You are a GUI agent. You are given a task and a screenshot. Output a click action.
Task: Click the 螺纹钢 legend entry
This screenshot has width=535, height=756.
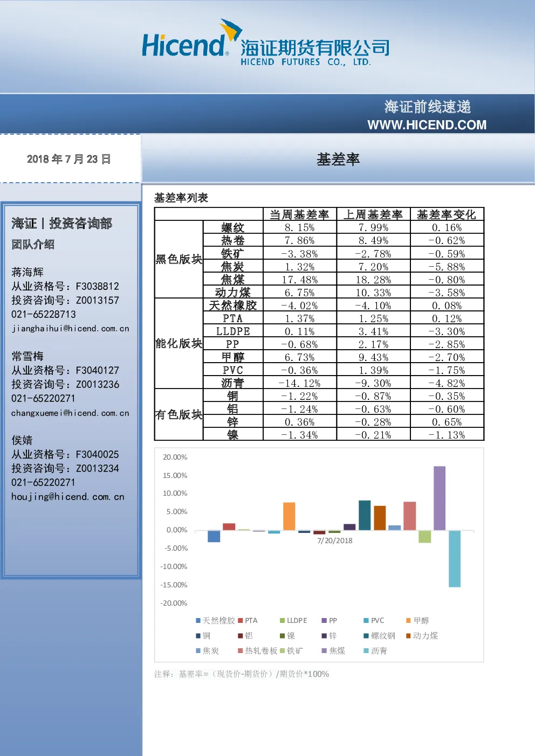tap(380, 636)
